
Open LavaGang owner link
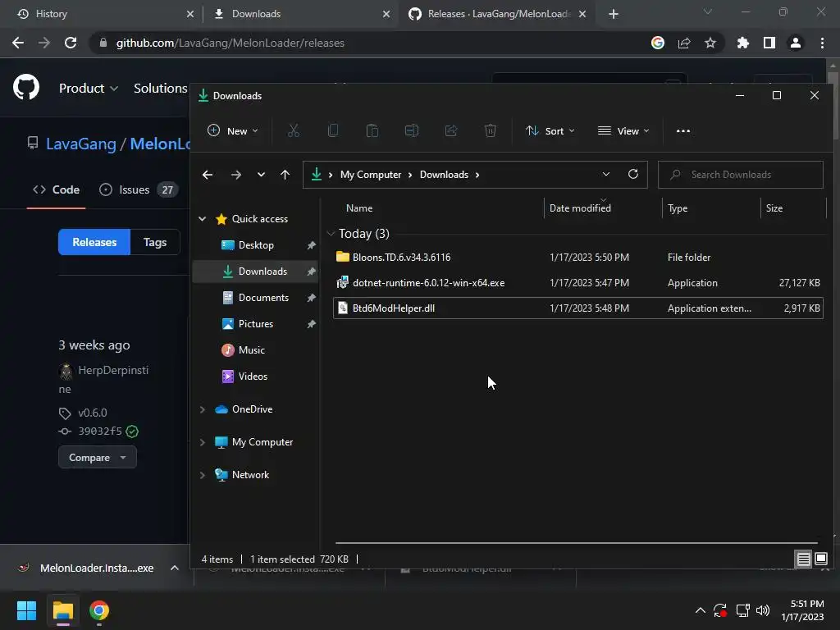pyautogui.click(x=81, y=144)
